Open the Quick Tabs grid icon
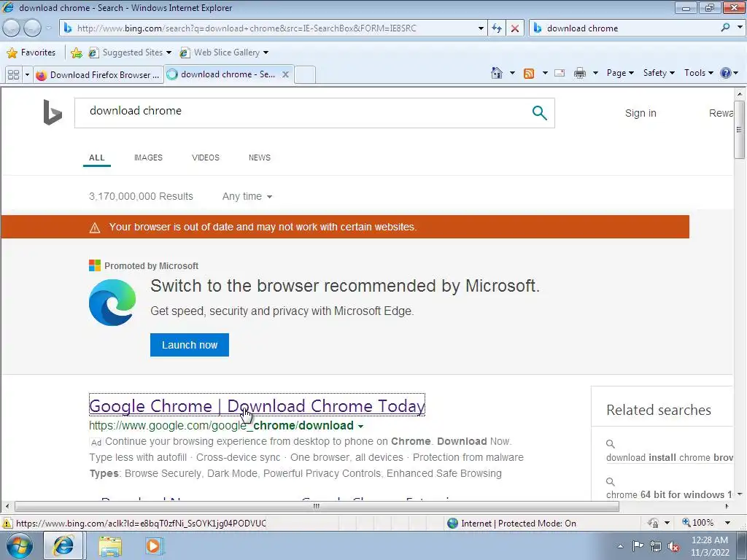Viewport: 747px width, 560px height. click(x=14, y=75)
